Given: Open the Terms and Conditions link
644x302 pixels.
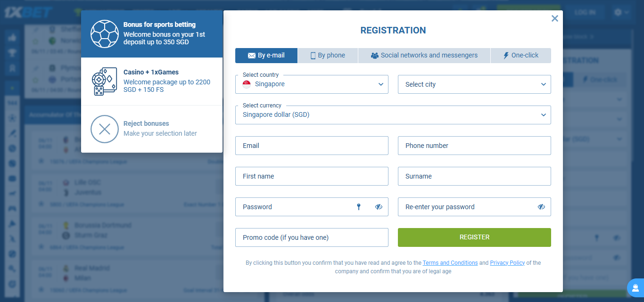Looking at the screenshot, I should (x=450, y=263).
